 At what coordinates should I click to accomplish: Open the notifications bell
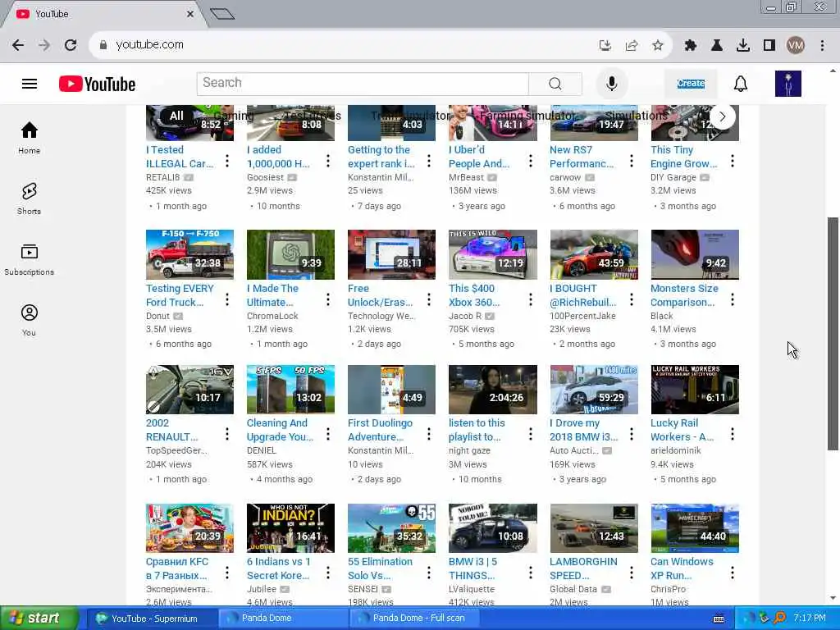point(741,84)
